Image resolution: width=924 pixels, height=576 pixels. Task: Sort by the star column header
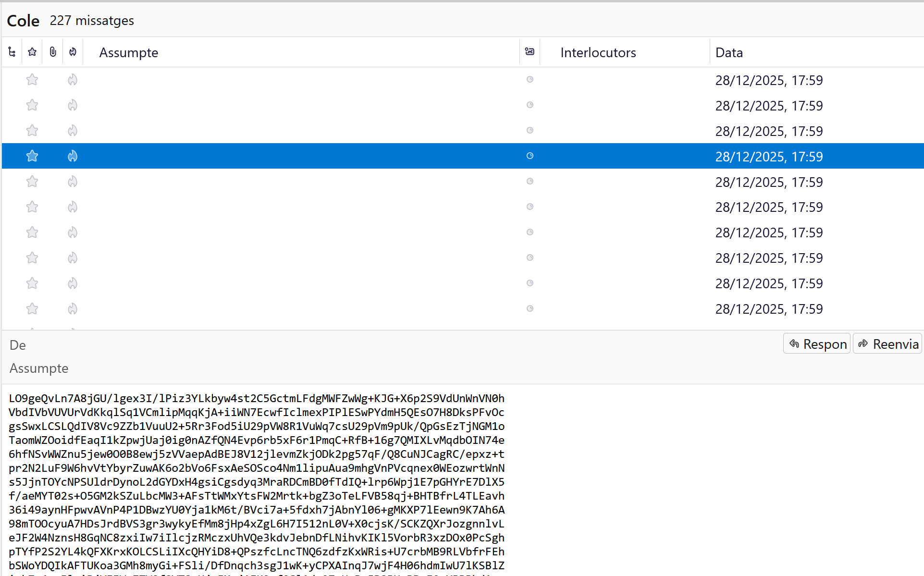coord(32,52)
